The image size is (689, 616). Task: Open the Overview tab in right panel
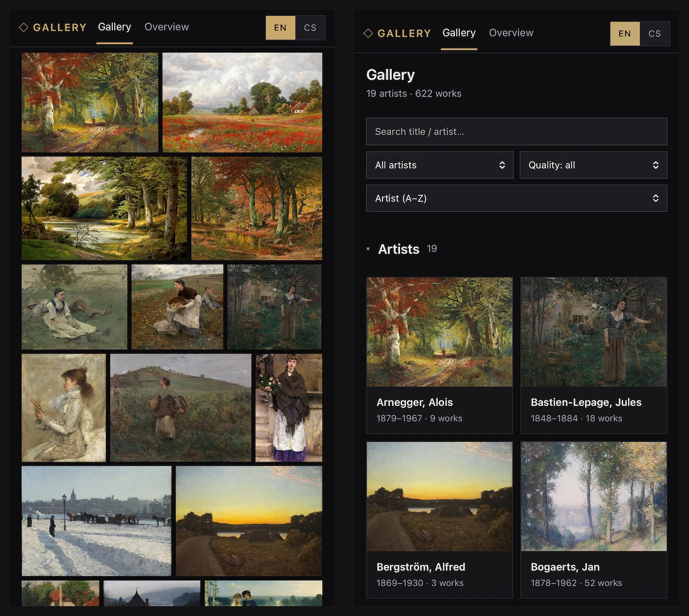click(x=511, y=33)
